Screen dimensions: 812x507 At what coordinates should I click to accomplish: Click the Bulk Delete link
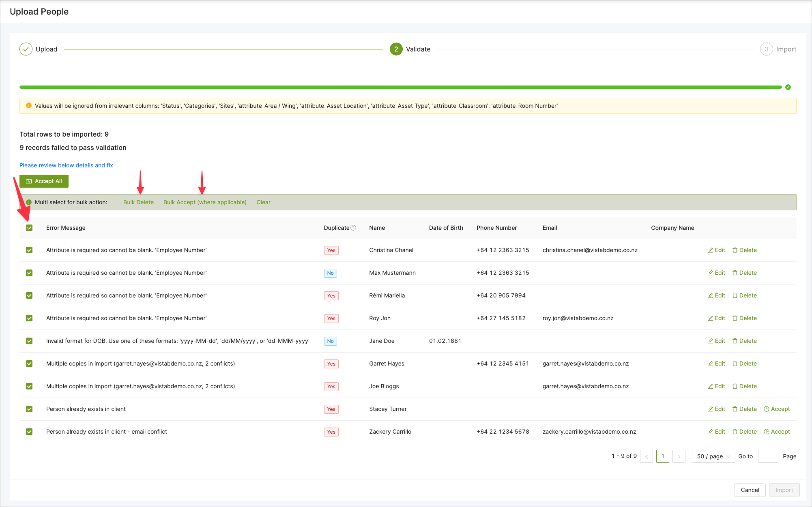pyautogui.click(x=138, y=202)
